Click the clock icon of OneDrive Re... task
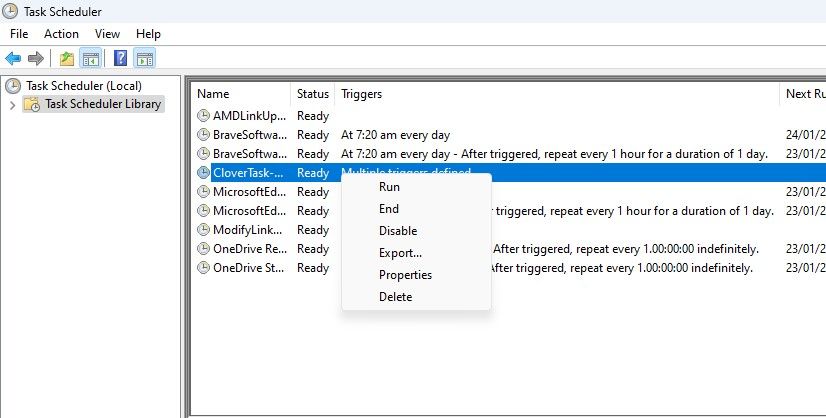Screen dimensions: 826x418 pyautogui.click(x=203, y=248)
